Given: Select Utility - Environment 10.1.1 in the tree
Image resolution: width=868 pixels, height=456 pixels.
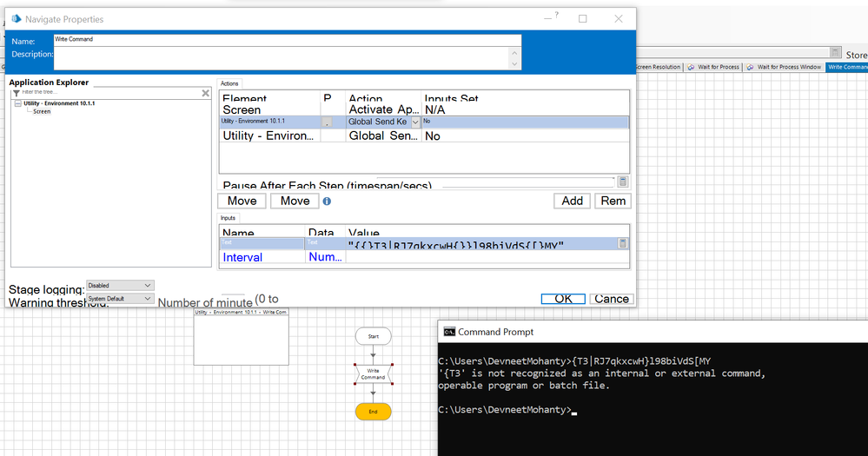Looking at the screenshot, I should pos(59,103).
